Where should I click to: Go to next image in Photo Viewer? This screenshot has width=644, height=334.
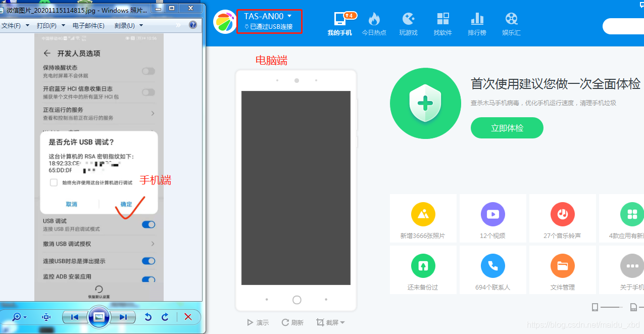coord(123,317)
